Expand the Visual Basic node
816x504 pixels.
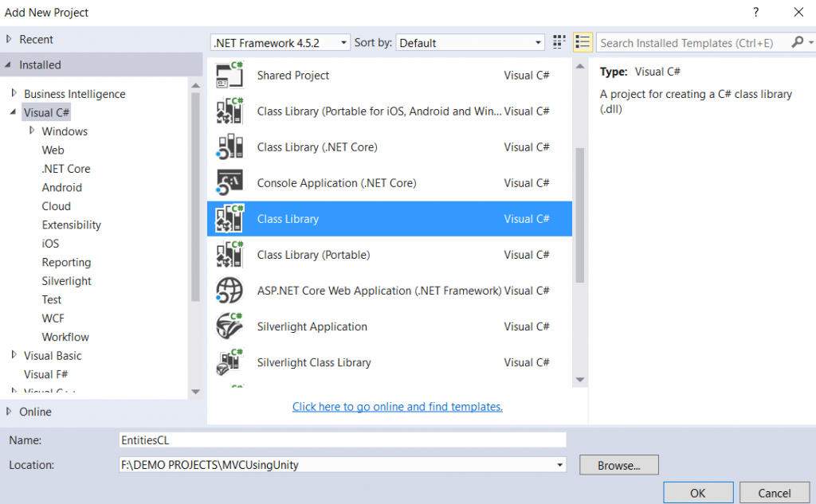[14, 355]
